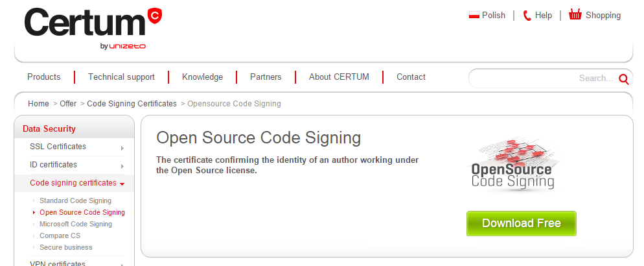This screenshot has width=644, height=266.
Task: Click the shopping basket icon
Action: coord(575,15)
